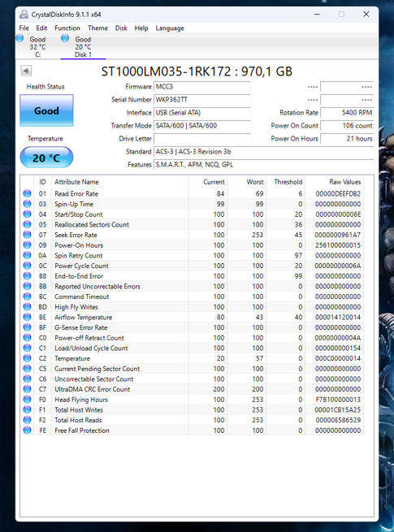Viewport: 394px width, 532px height.
Task: Click the status icon for Read Error Rate
Action: (x=27, y=193)
